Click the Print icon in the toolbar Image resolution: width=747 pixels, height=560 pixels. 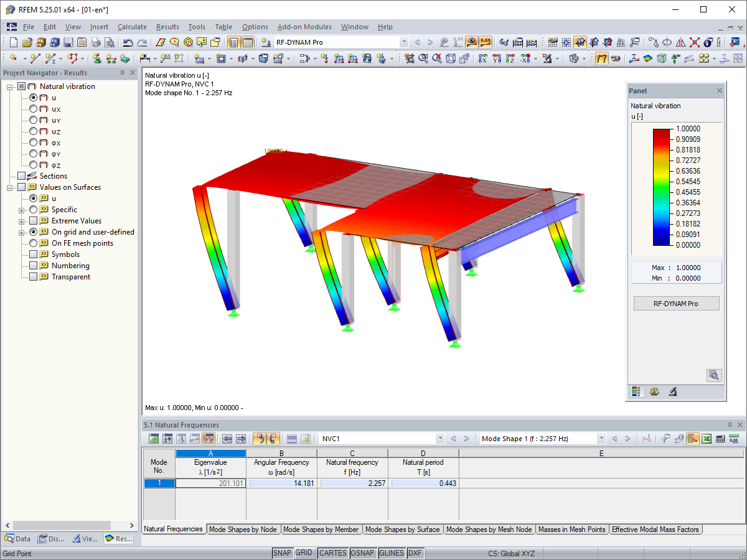point(95,42)
